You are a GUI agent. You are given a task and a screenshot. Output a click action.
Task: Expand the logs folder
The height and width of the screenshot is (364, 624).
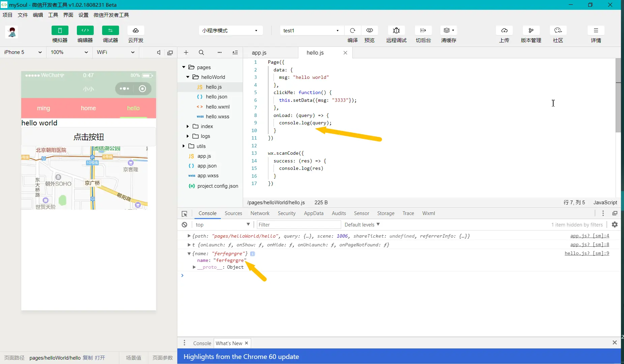coord(188,136)
